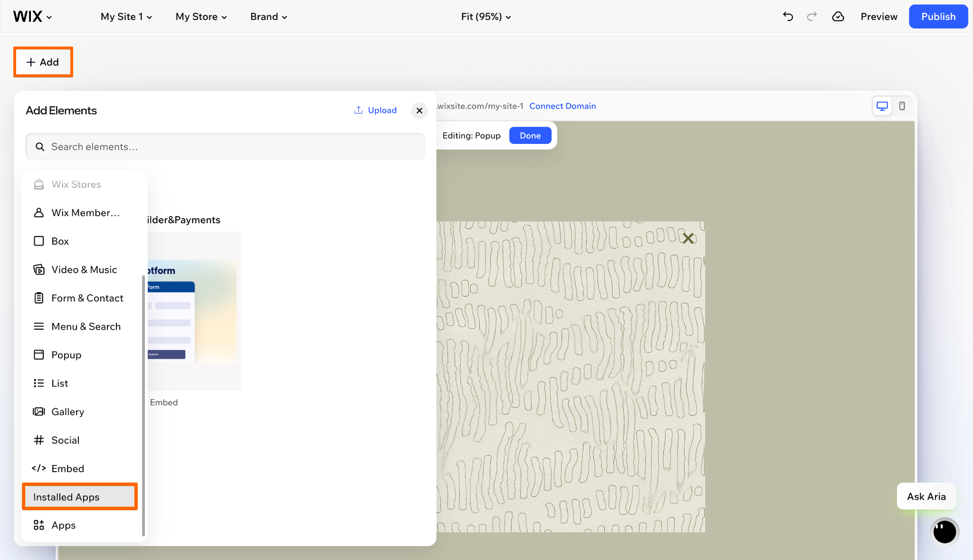Image resolution: width=973 pixels, height=560 pixels.
Task: Click the popup's X close icon
Action: [x=688, y=238]
